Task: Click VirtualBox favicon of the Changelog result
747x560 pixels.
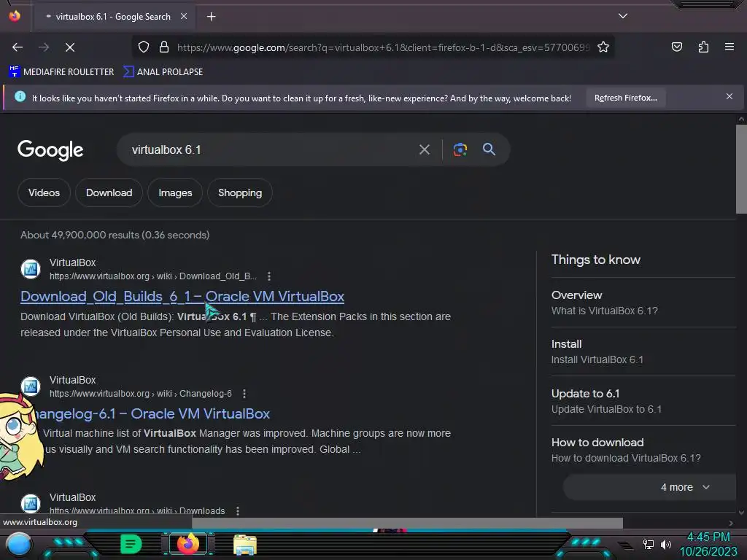Action: click(31, 386)
